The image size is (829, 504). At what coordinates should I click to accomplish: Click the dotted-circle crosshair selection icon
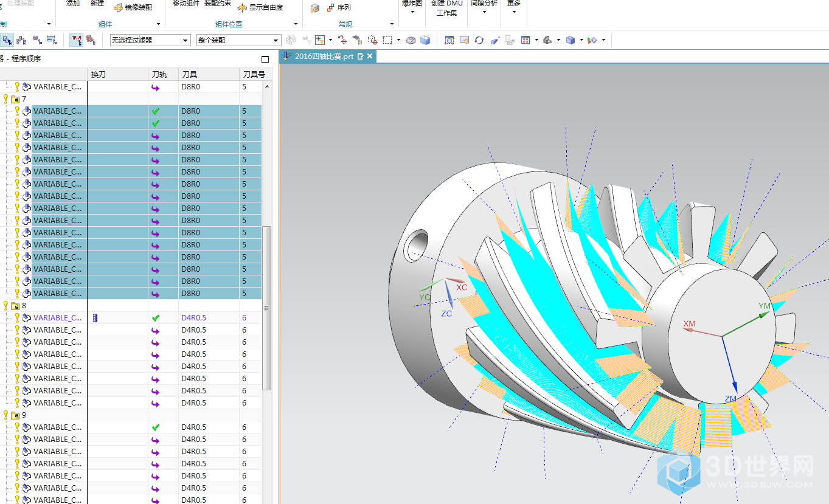click(x=372, y=40)
